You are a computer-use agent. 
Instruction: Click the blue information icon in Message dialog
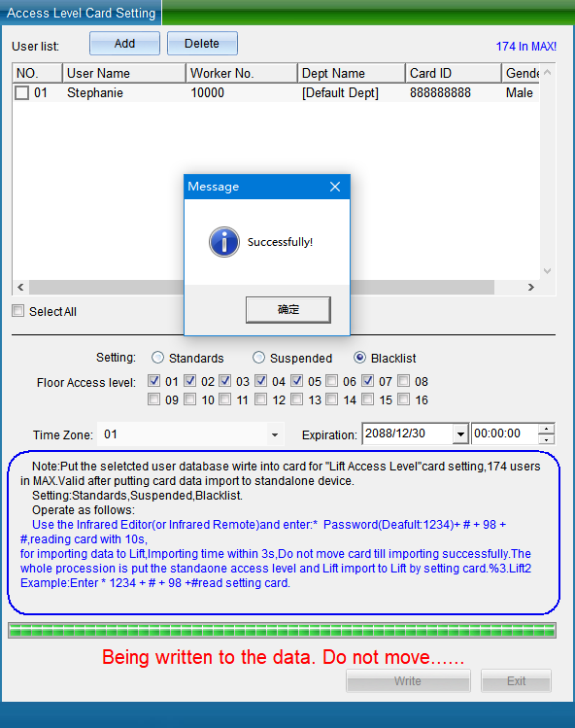224,242
